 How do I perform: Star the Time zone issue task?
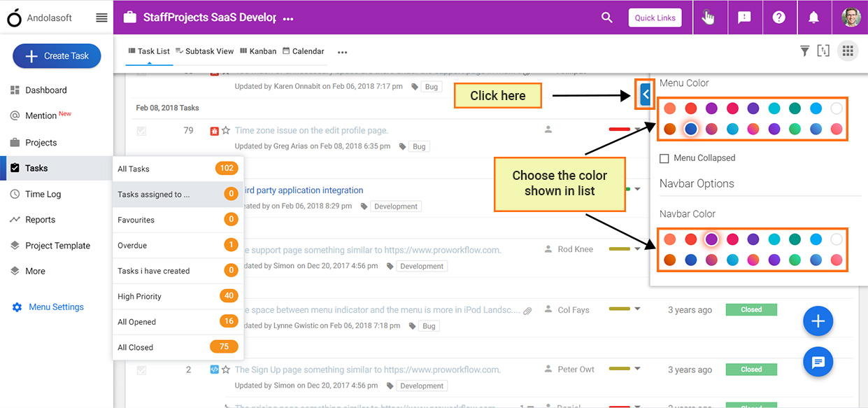(x=226, y=130)
